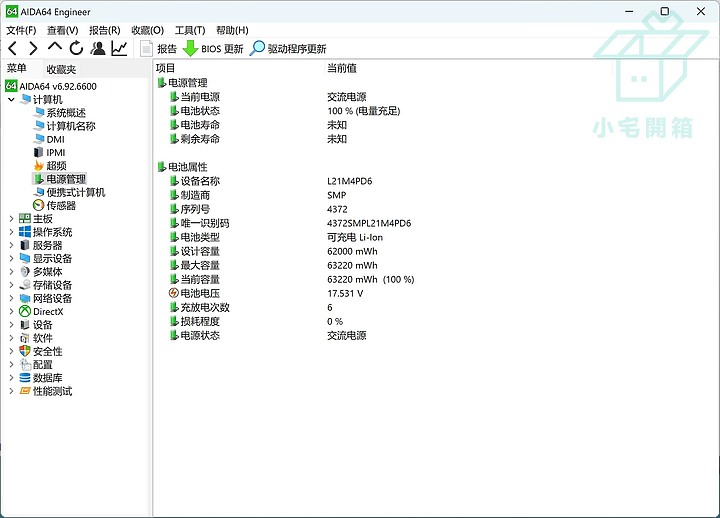Viewport: 720px width, 518px height.
Task: Expand the 存储设备 tree node
Action: coord(11,285)
